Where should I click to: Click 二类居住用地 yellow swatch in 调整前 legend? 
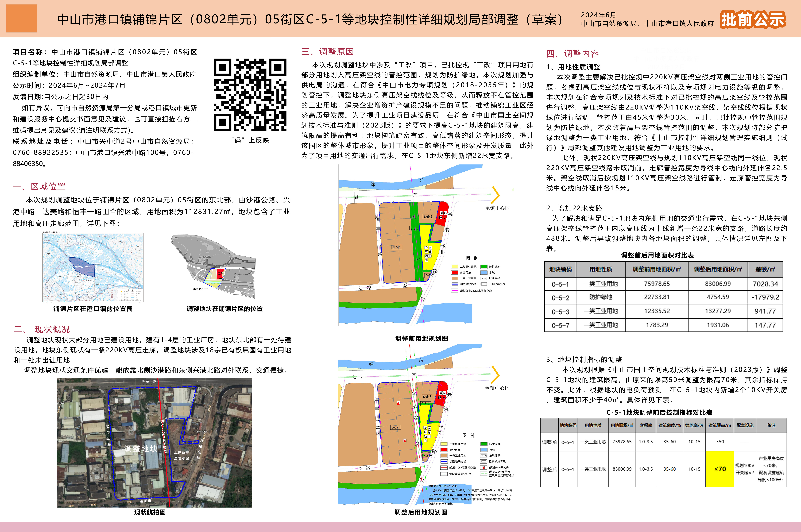tap(455, 267)
